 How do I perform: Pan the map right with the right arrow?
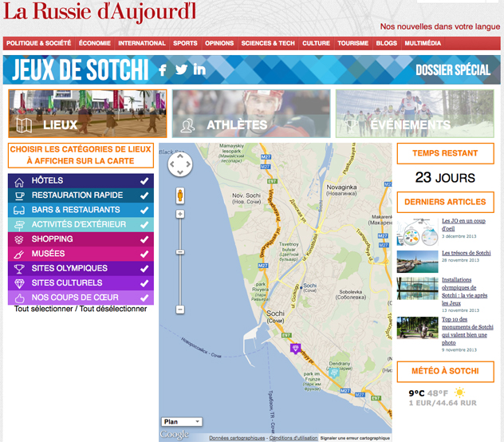click(x=188, y=164)
